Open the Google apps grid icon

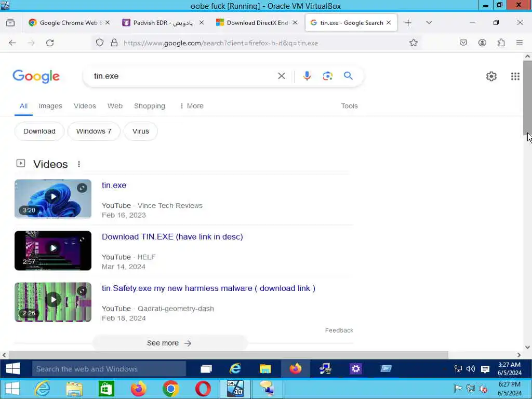pyautogui.click(x=515, y=76)
